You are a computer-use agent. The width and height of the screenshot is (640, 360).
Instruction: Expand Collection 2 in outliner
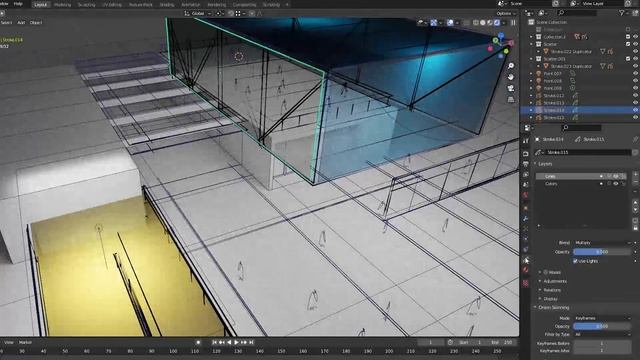tap(531, 37)
